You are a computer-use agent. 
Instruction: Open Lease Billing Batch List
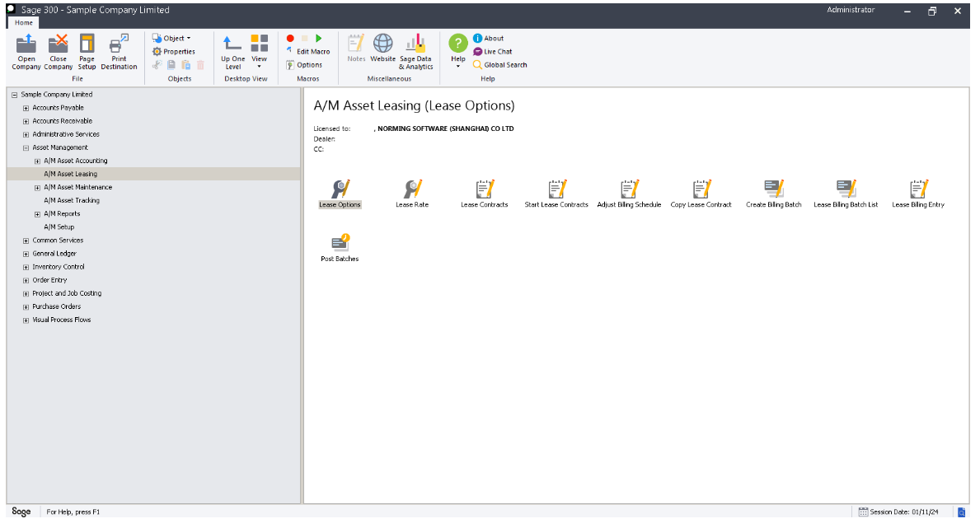(846, 193)
